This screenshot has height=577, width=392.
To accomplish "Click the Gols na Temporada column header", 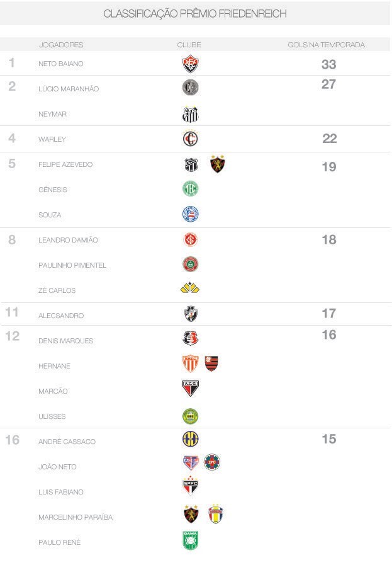I will [x=326, y=45].
